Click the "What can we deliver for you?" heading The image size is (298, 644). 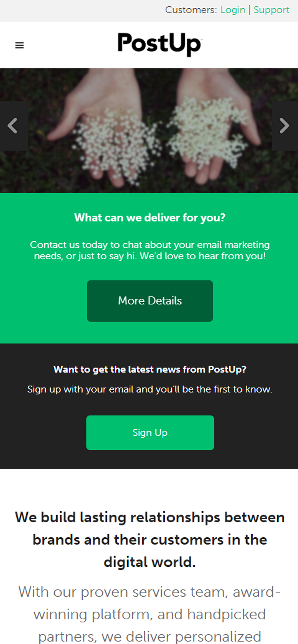[x=150, y=218]
